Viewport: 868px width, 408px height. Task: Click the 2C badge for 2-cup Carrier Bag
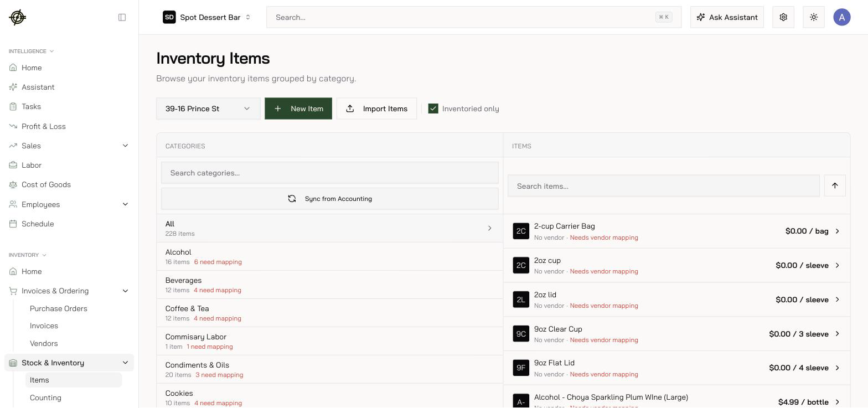coord(521,231)
